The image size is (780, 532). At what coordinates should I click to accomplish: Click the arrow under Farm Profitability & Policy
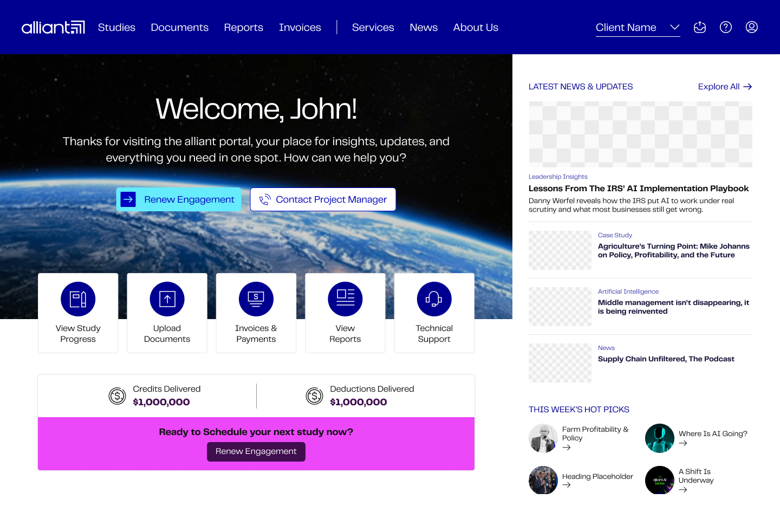pyautogui.click(x=567, y=447)
